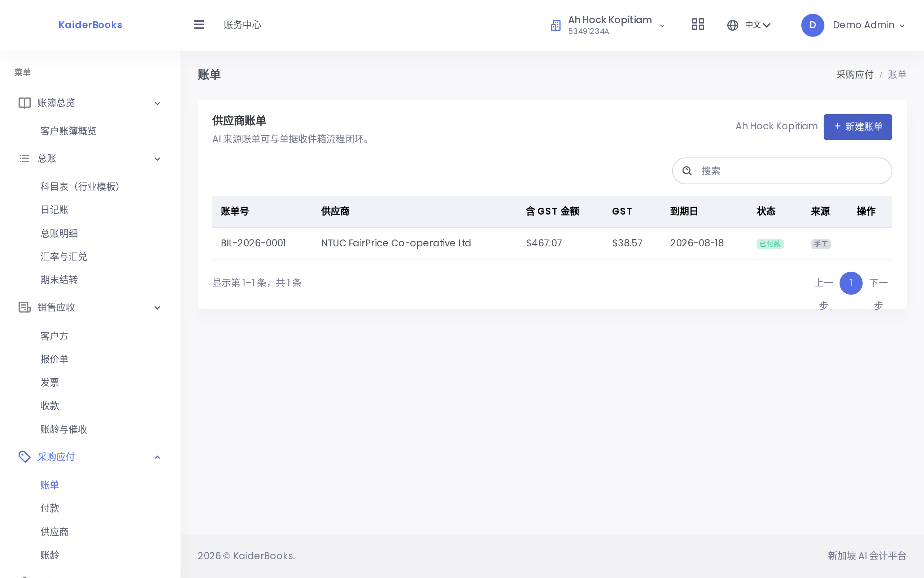This screenshot has height=578, width=924.
Task: Click the D user avatar
Action: click(x=812, y=25)
